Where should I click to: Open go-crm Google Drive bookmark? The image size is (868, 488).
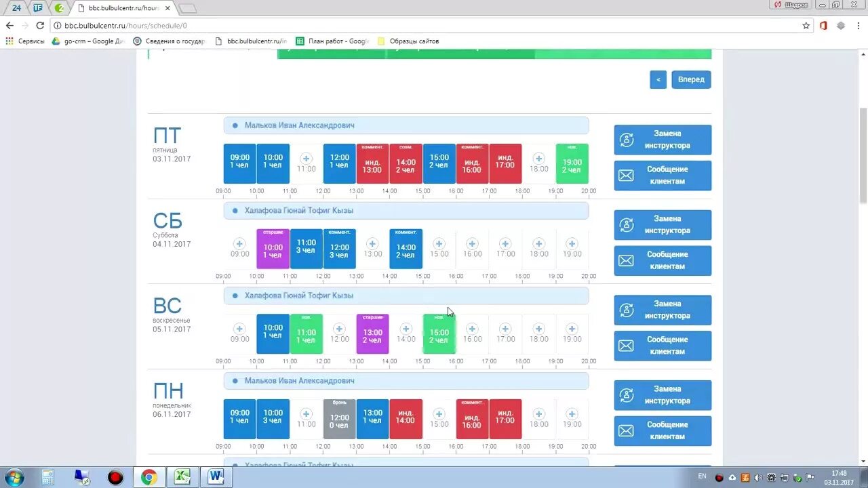pos(89,41)
